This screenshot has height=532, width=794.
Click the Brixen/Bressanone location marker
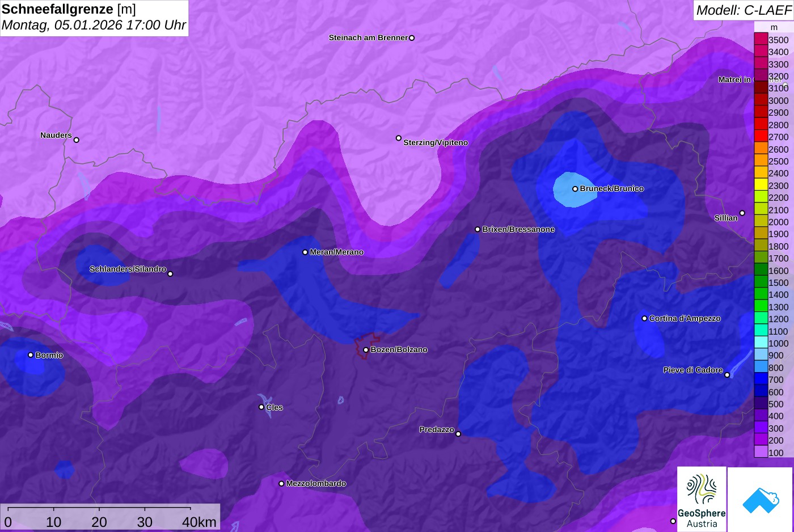(x=478, y=229)
